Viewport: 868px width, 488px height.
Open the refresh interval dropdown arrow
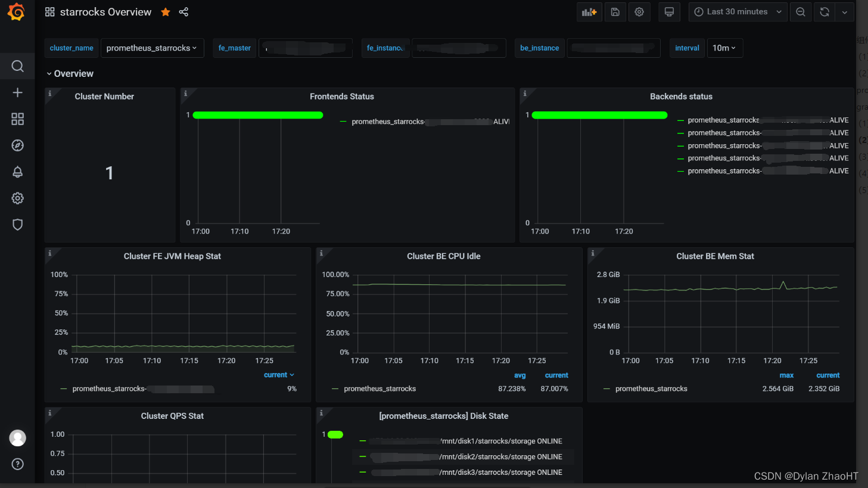845,12
